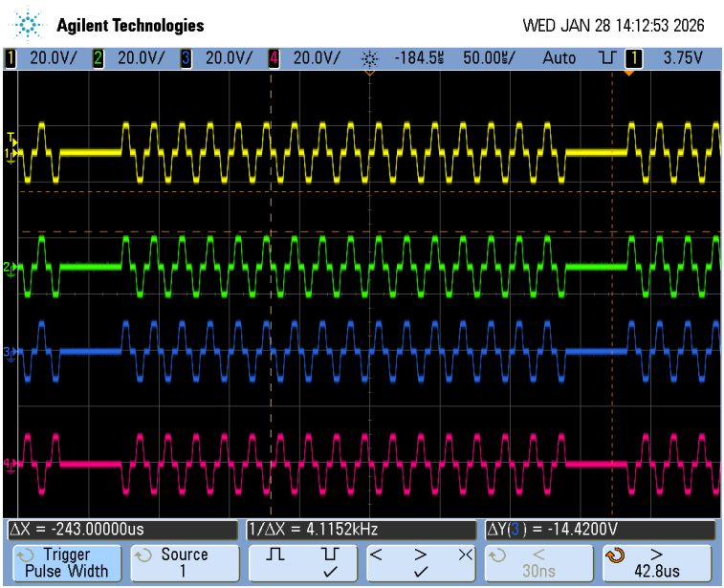The height and width of the screenshot is (588, 724).
Task: Click the Auto trigger mode label
Action: 559,58
